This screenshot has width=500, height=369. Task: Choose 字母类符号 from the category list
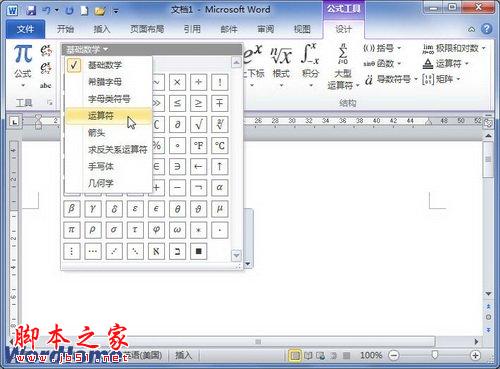(109, 99)
